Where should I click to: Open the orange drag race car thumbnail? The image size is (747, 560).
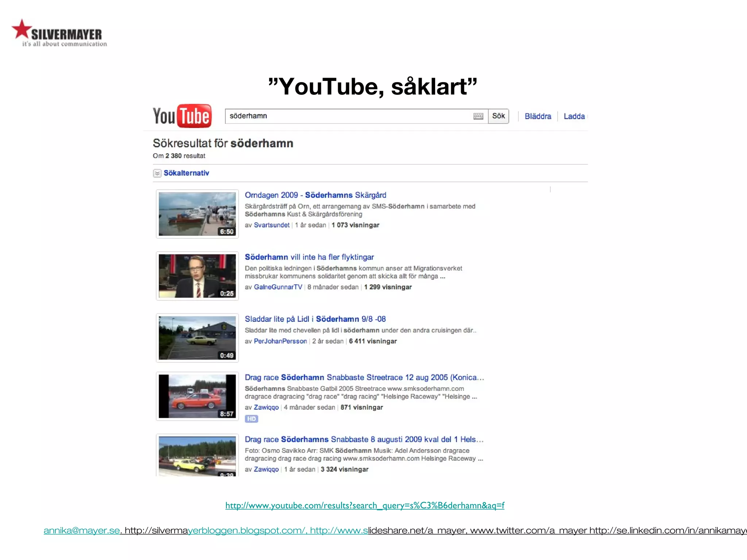[x=197, y=396]
